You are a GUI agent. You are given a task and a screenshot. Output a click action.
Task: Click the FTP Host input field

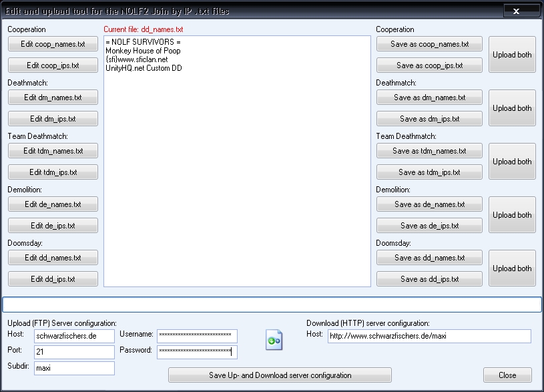(x=73, y=336)
